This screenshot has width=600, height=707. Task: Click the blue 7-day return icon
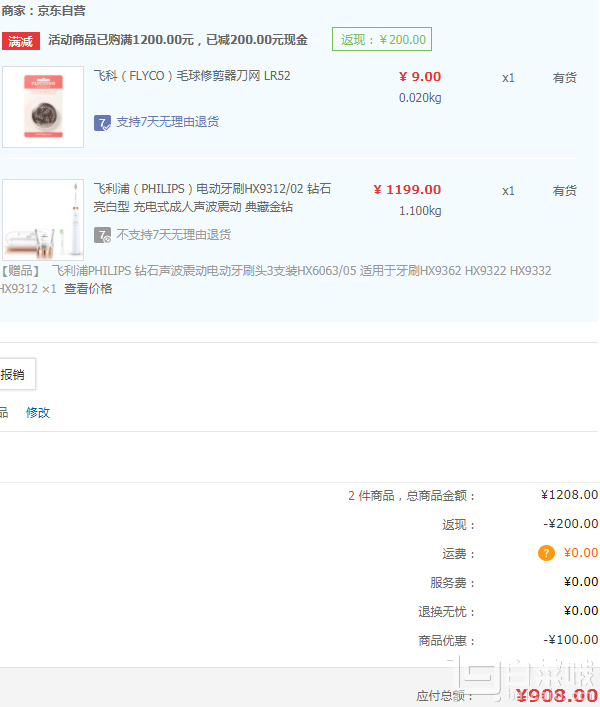[x=102, y=123]
